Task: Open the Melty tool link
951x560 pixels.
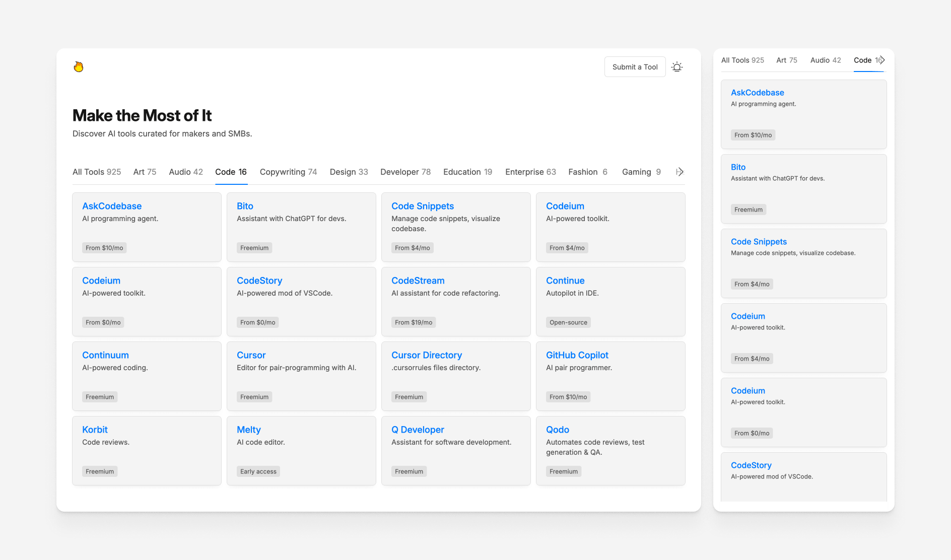Action: 248,430
